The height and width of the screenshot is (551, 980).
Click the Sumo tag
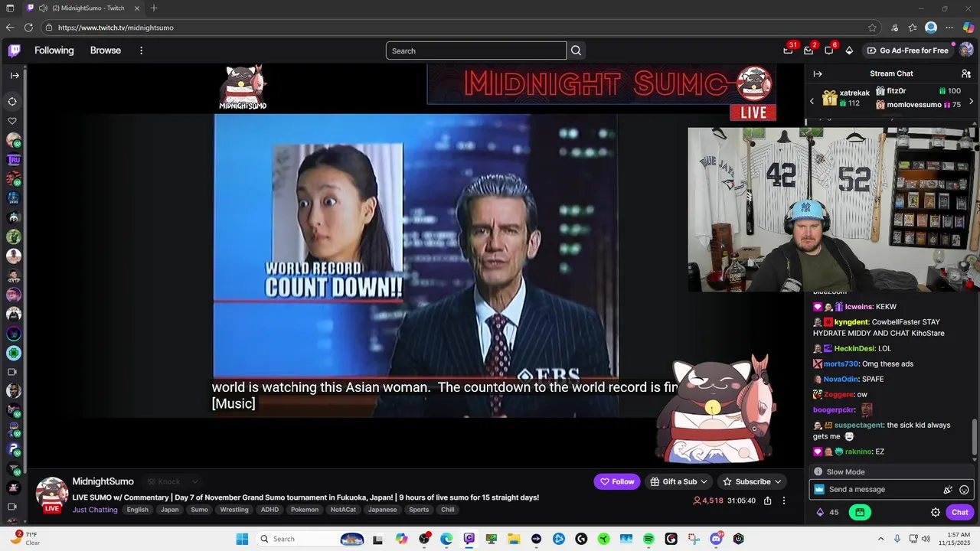tap(199, 510)
